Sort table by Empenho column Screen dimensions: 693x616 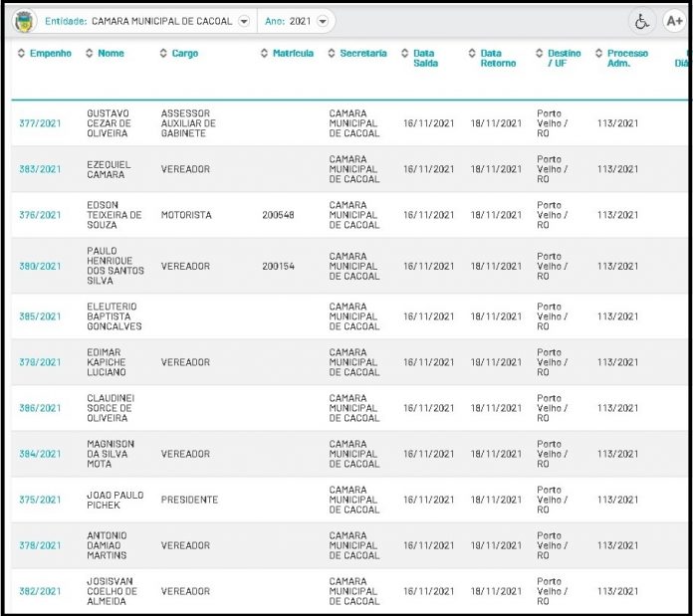(x=45, y=54)
